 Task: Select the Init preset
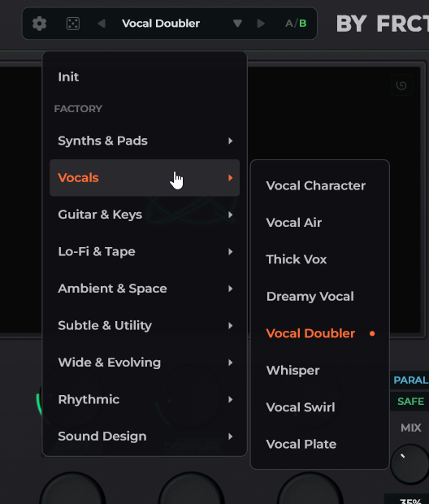(x=145, y=77)
